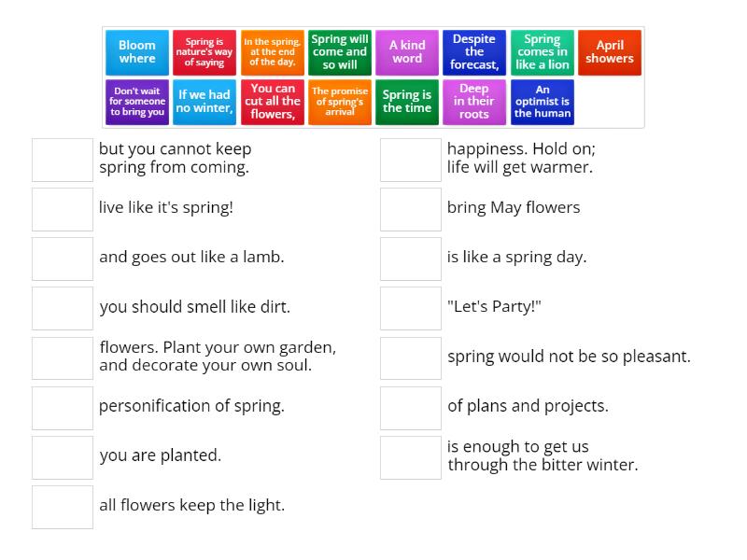Click the "A kind word" tile

click(407, 53)
